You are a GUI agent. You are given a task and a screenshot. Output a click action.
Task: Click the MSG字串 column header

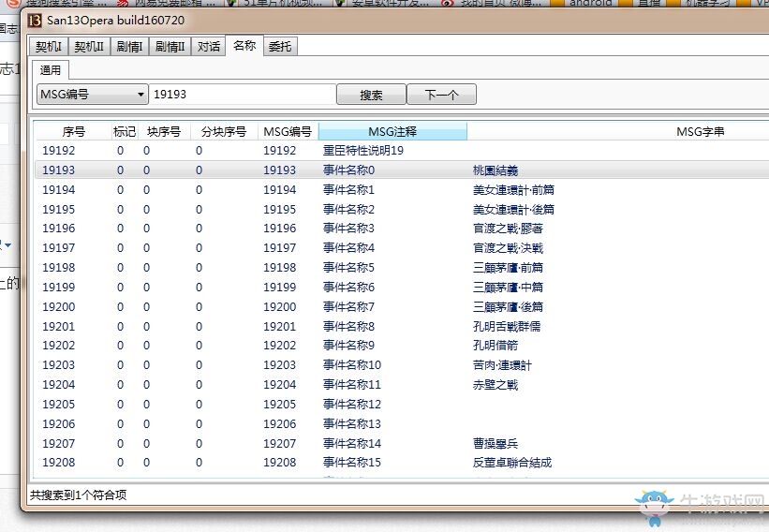coord(700,132)
